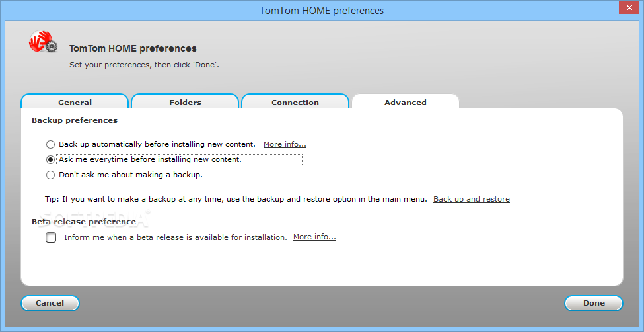Click the 'Set your preferences, then click Done' text
The width and height of the screenshot is (644, 332).
[x=144, y=65]
